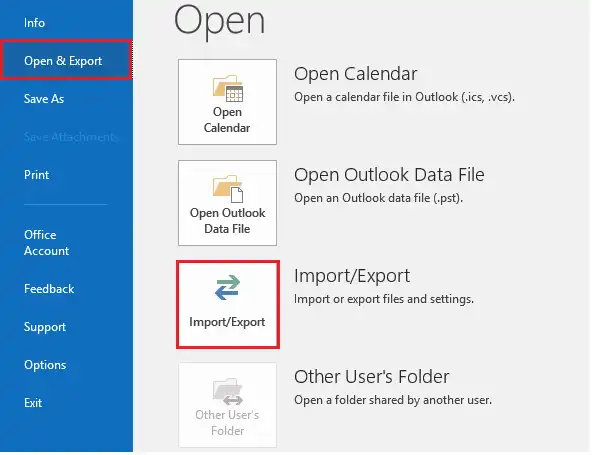Click the greyed Save Attachments item
The height and width of the screenshot is (455, 592).
71,137
